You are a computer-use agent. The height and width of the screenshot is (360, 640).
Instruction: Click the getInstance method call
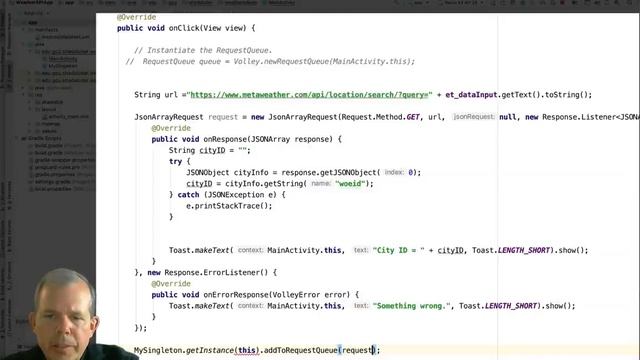click(210, 350)
